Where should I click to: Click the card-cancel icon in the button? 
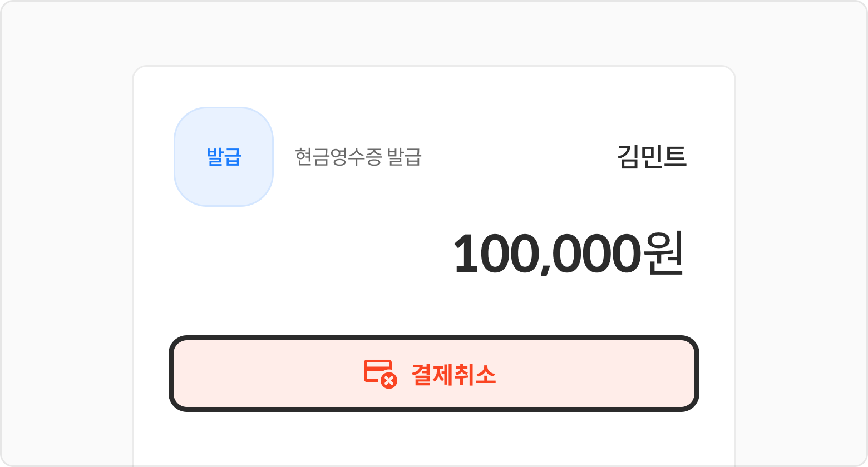pyautogui.click(x=379, y=373)
